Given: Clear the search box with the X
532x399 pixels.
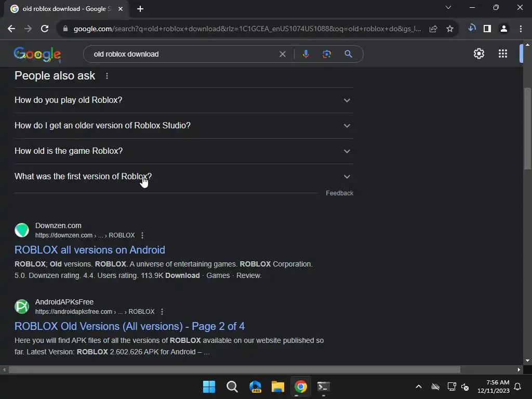Looking at the screenshot, I should 282,54.
